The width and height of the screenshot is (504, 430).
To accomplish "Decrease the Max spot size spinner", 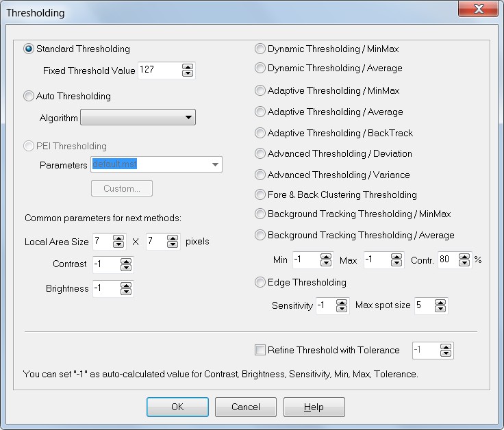I will click(440, 309).
